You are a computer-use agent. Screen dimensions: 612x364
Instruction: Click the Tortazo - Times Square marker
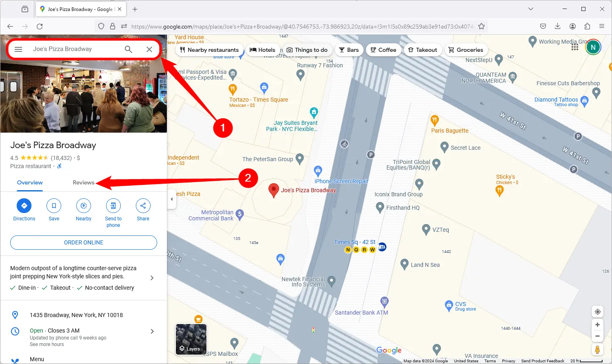point(233,89)
